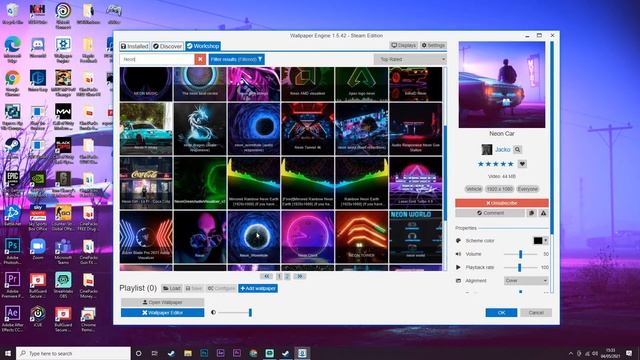Select the Neon Tunnel 4k wallpaper thumbnail
The width and height of the screenshot is (640, 360).
click(307, 129)
